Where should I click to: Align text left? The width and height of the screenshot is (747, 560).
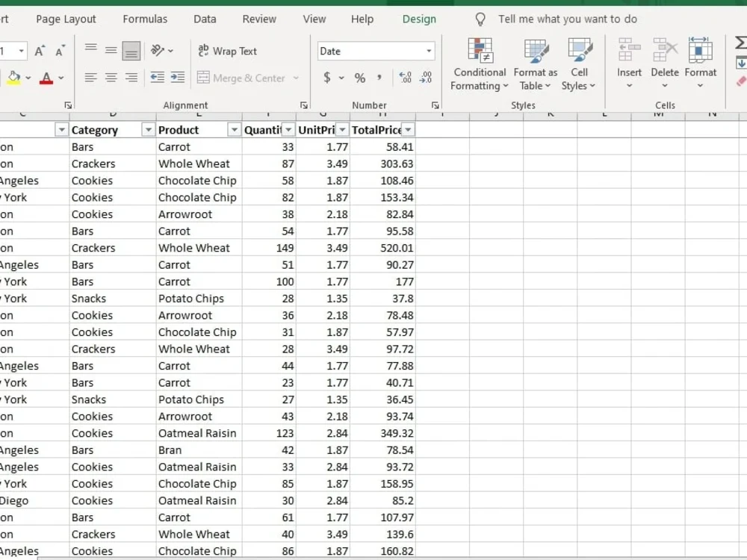(90, 78)
